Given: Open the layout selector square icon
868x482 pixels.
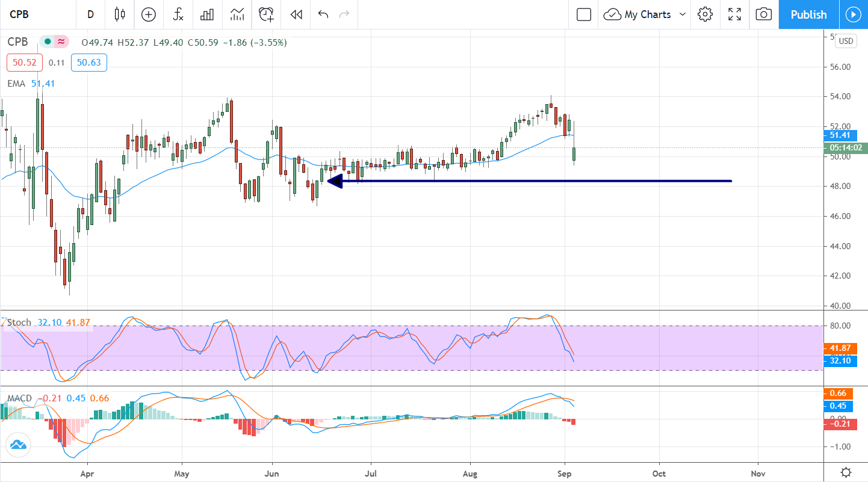Looking at the screenshot, I should point(584,14).
